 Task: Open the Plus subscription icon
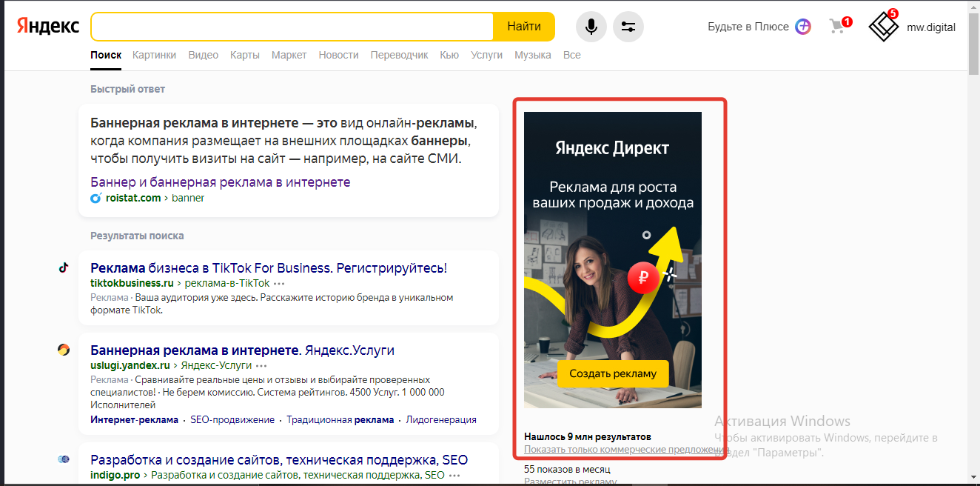(x=803, y=27)
